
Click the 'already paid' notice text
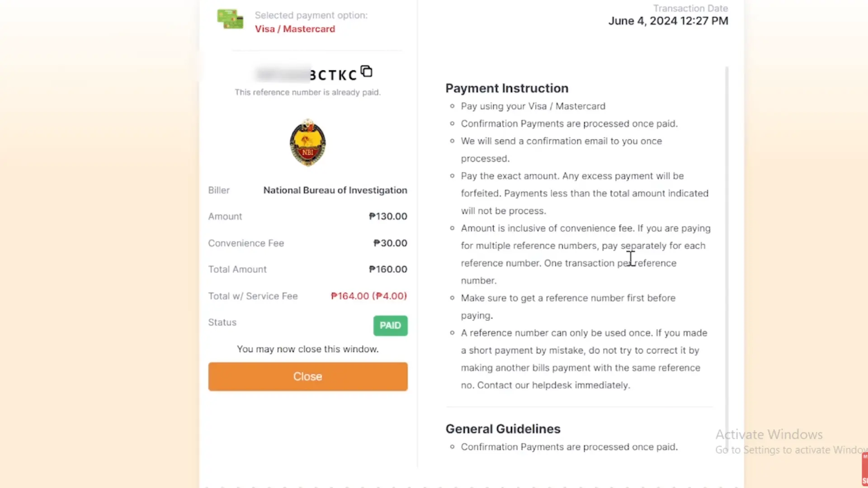click(307, 92)
